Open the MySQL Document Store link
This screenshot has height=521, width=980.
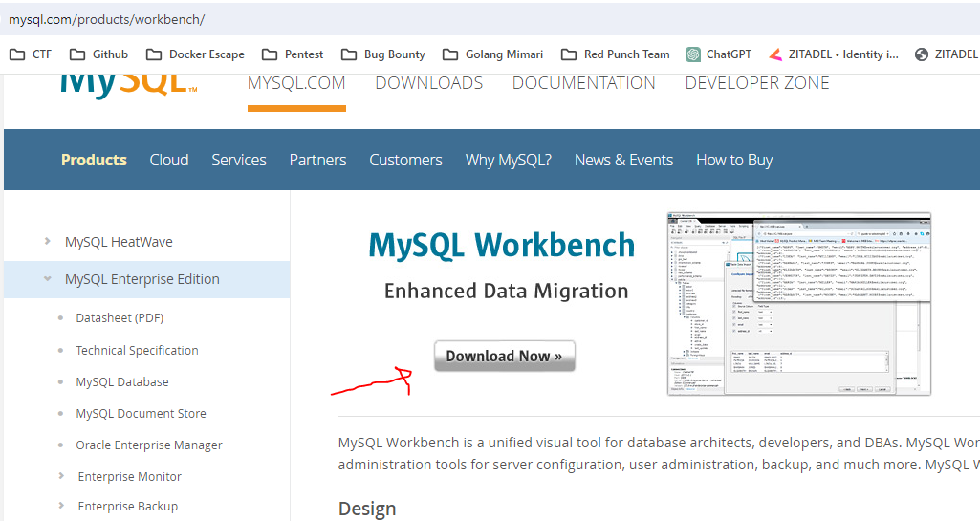(141, 414)
